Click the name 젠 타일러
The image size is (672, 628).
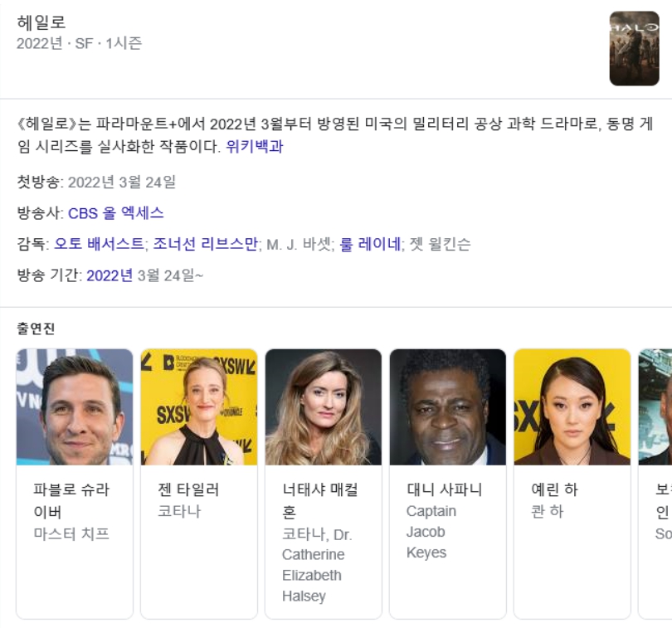point(188,489)
